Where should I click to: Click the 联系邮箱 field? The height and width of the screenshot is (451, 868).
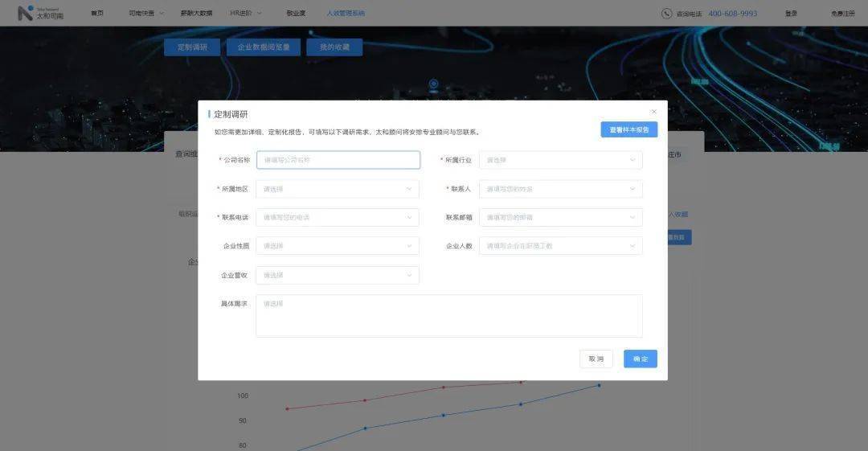click(x=561, y=217)
